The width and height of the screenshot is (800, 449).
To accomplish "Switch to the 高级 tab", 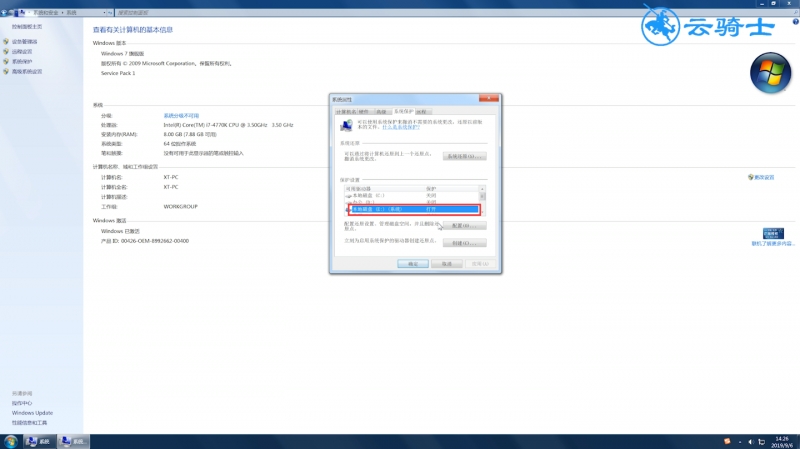I will (x=382, y=112).
